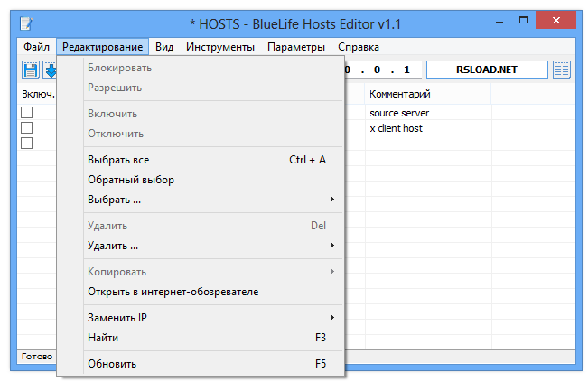Screen dimensions: 588x391
Task: Click the Комментарий column header
Action: click(427, 94)
